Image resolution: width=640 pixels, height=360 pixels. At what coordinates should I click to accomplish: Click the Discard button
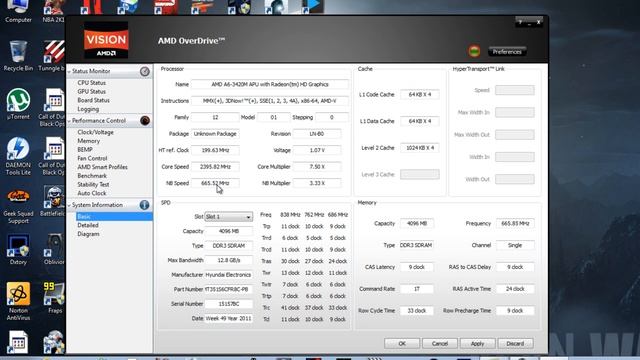coord(515,344)
